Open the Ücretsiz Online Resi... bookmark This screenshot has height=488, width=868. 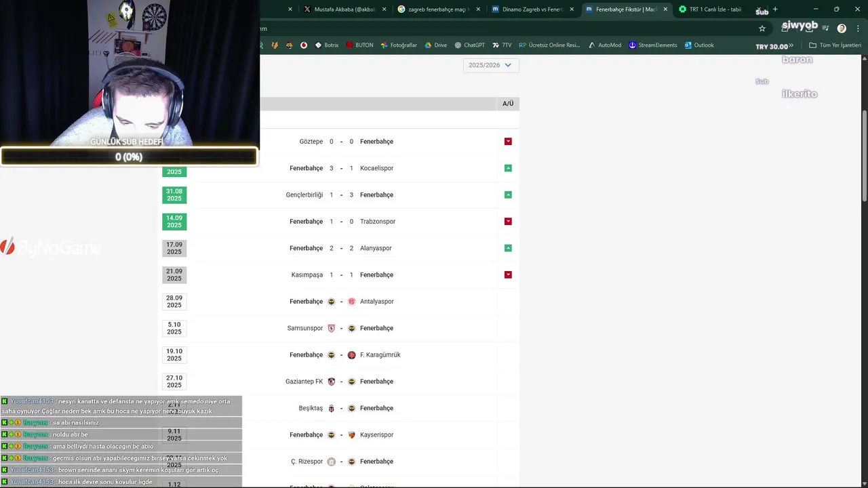pos(549,45)
